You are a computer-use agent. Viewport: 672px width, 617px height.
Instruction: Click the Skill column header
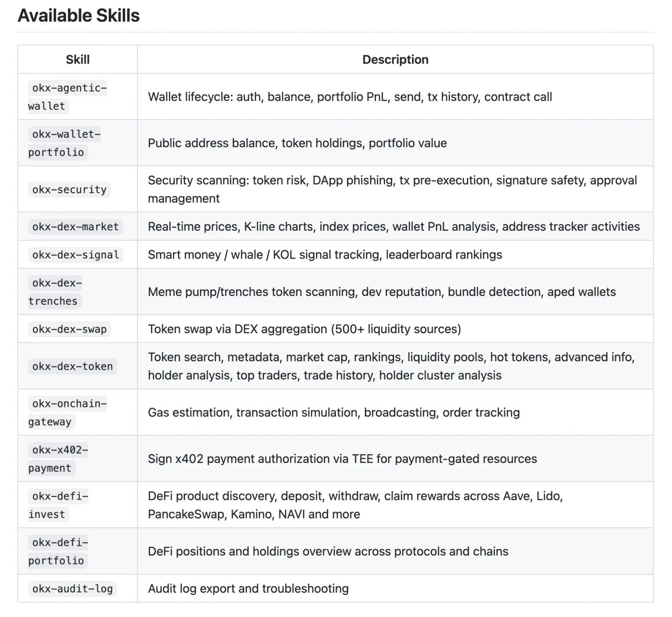(77, 59)
